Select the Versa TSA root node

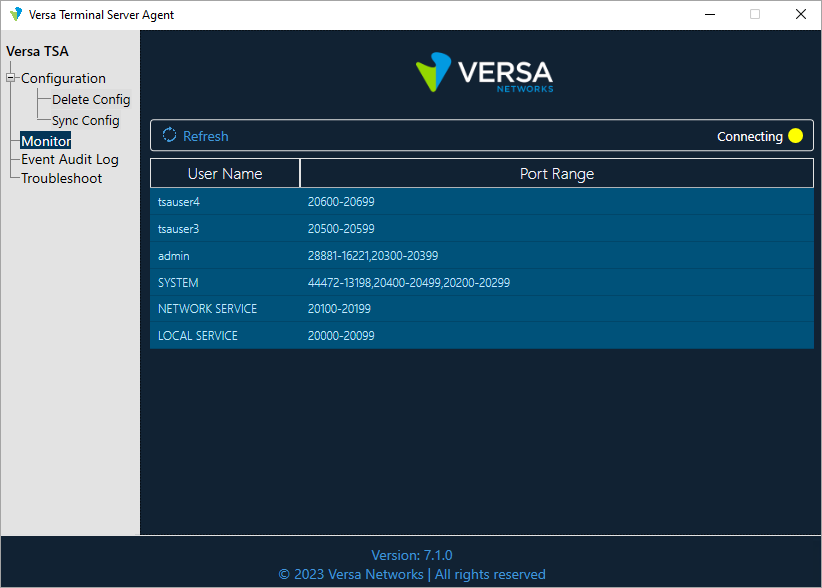[37, 51]
